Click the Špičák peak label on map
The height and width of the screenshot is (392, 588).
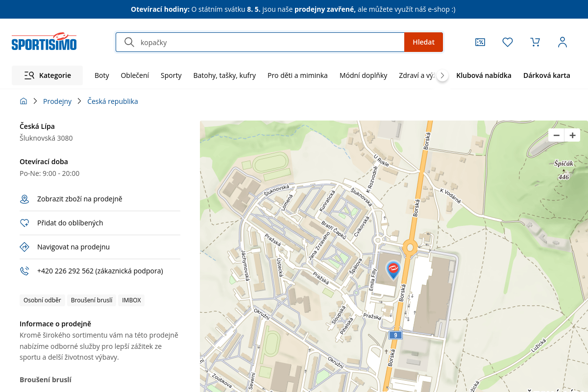[x=563, y=164]
